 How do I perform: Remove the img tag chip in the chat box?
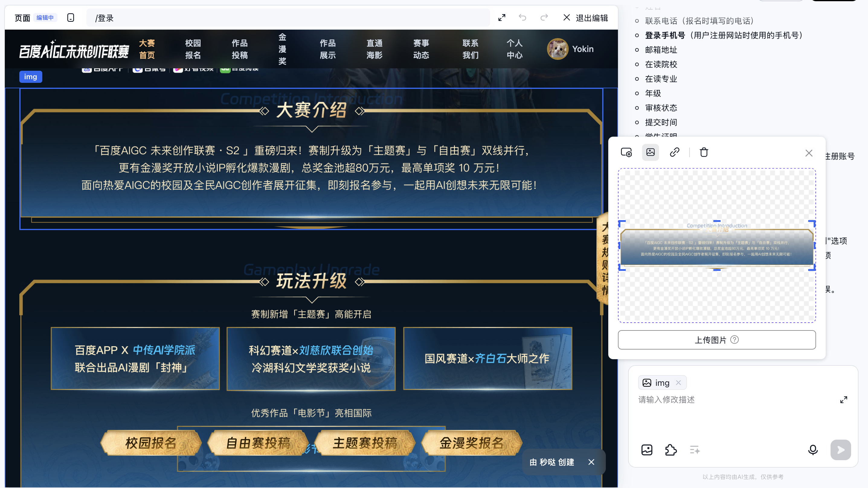click(679, 382)
